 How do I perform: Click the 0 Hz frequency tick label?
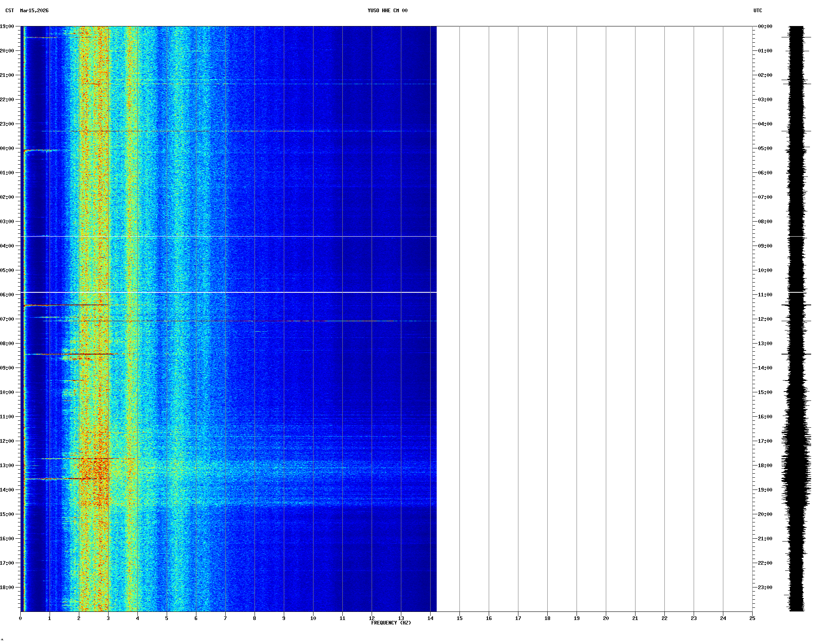(20, 618)
